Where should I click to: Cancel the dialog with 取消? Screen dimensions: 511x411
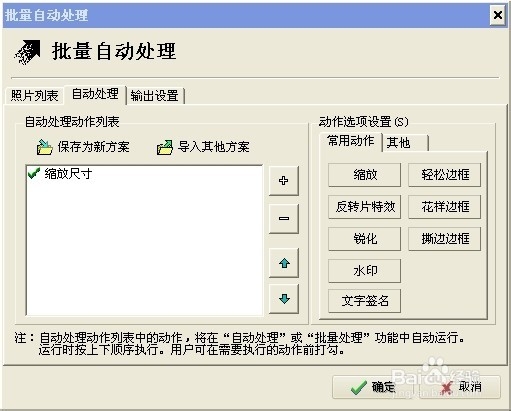[460, 387]
